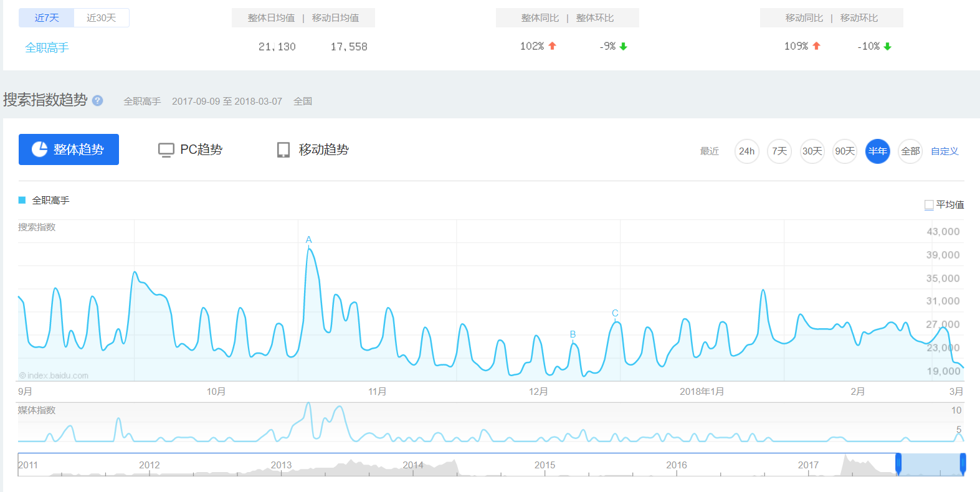Choose the 90天 time range
980x492 pixels.
845,151
